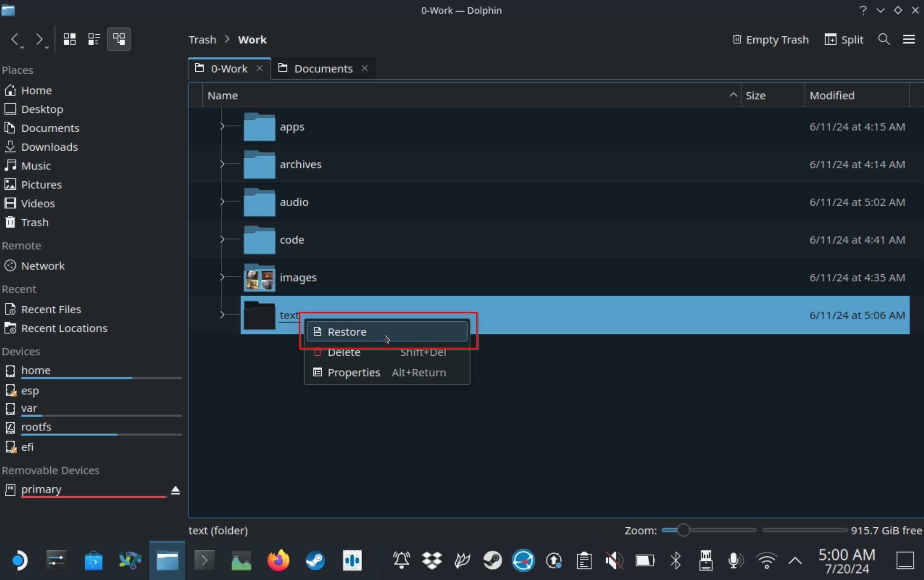924x580 pixels.
Task: Expand the archives folder tree
Action: (222, 164)
